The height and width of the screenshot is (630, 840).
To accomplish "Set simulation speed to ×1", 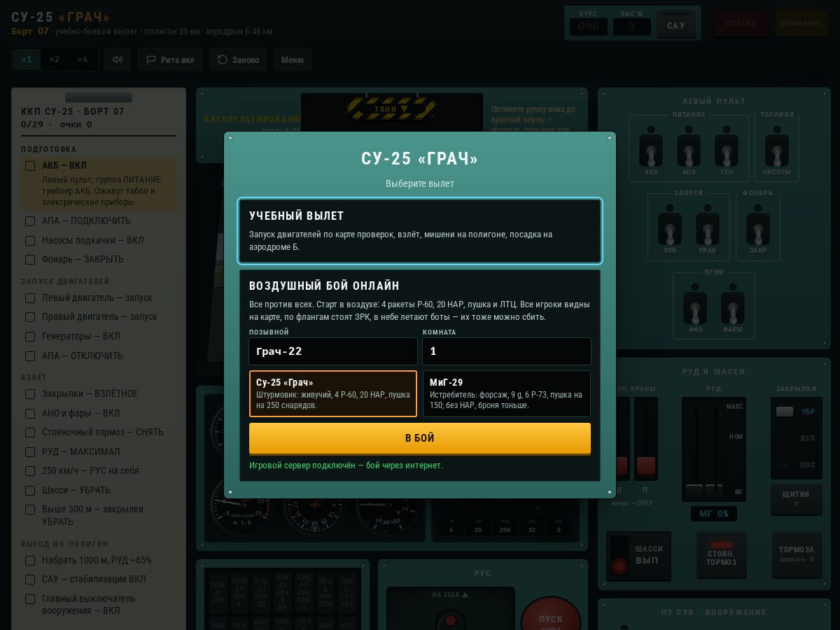I will tap(27, 59).
